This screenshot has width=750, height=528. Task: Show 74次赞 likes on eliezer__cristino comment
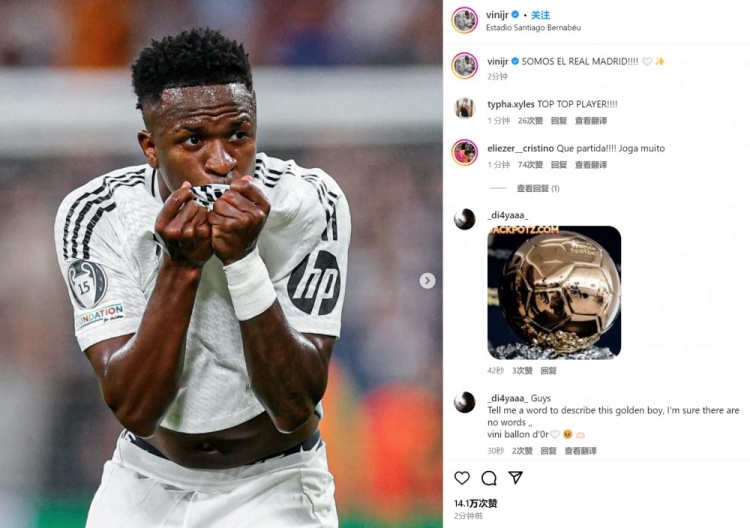coord(530,165)
